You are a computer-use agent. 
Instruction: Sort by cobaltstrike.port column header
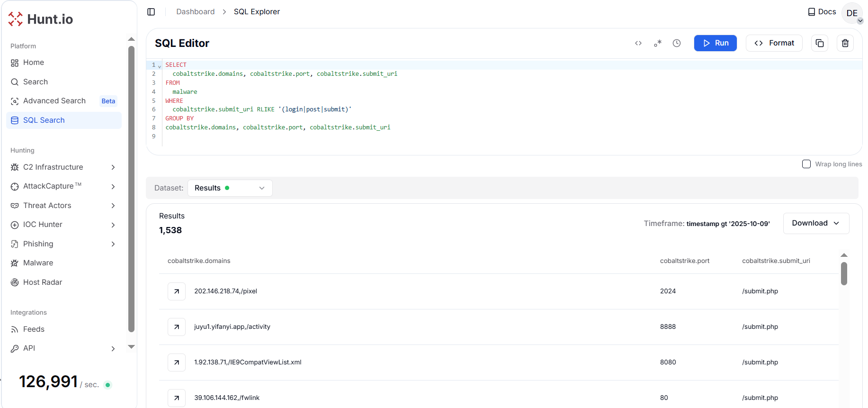(685, 261)
